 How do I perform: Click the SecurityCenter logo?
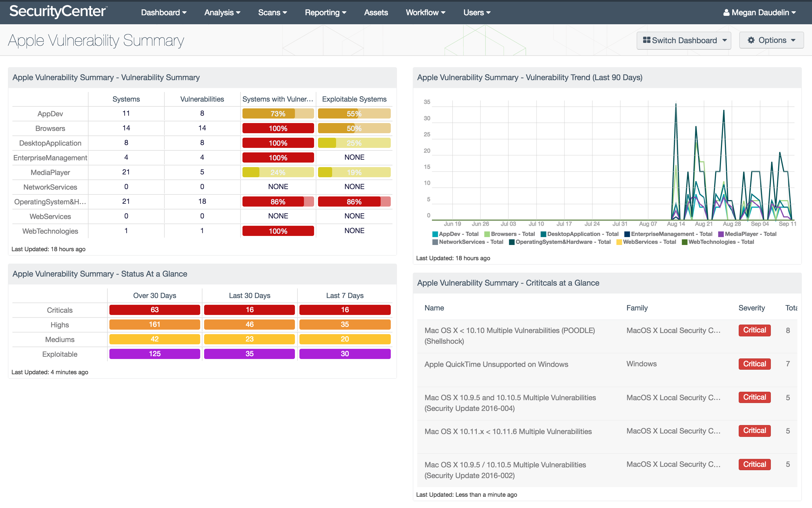pyautogui.click(x=58, y=12)
